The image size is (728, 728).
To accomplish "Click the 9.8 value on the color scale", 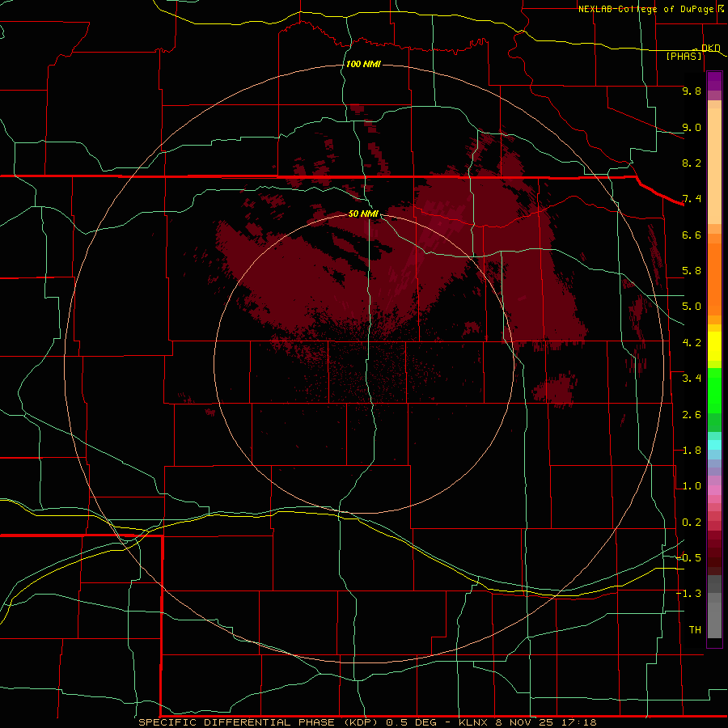I will (692, 91).
